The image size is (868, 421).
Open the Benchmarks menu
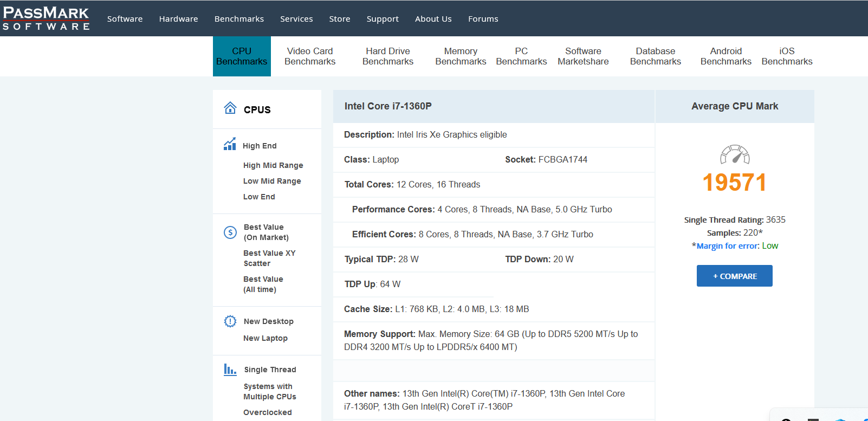tap(239, 18)
